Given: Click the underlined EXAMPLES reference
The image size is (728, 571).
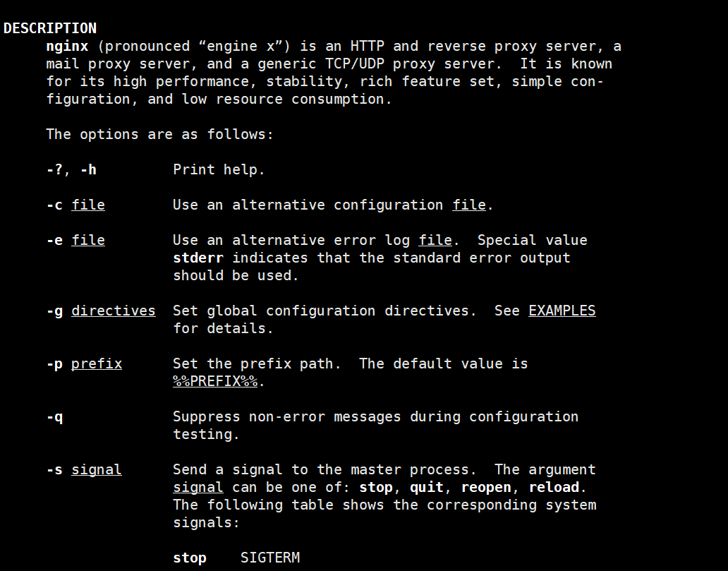Looking at the screenshot, I should [562, 311].
